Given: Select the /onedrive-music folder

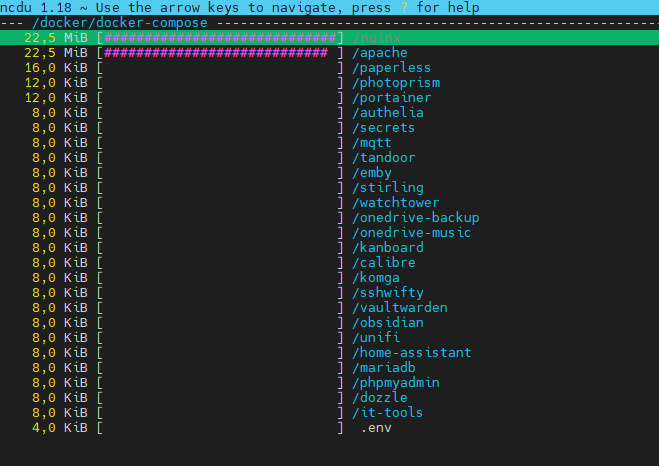Looking at the screenshot, I should pyautogui.click(x=411, y=233).
